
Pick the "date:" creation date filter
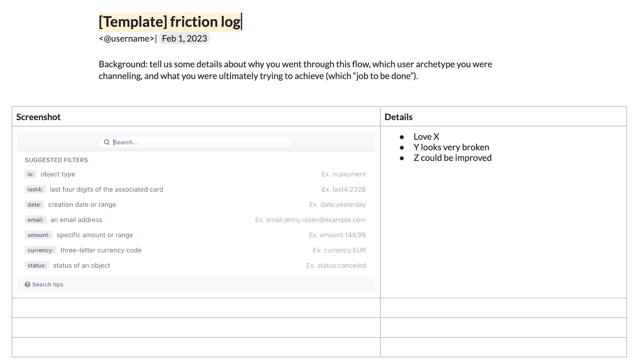pos(34,205)
